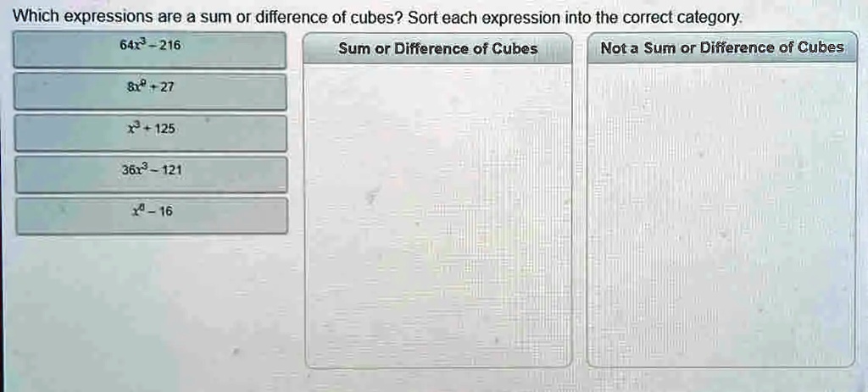The height and width of the screenshot is (392, 868).
Task: Click inside the empty right category drop area
Action: (721, 212)
